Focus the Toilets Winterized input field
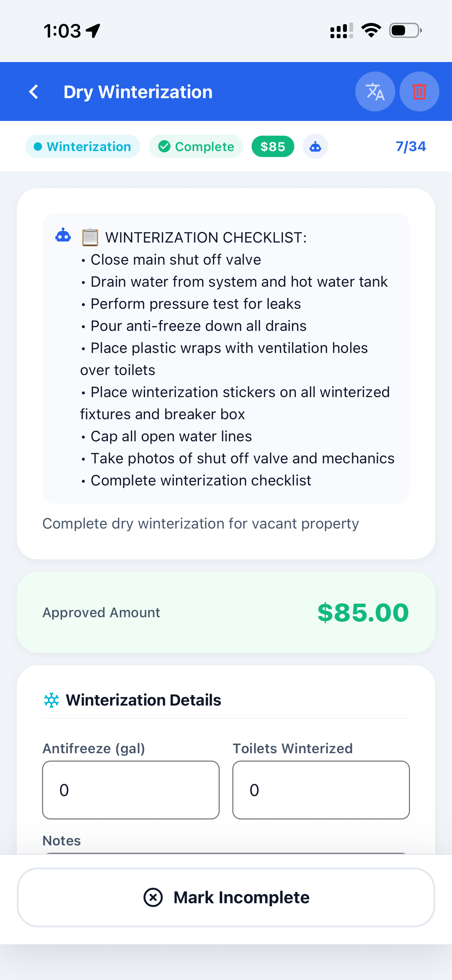Image resolution: width=452 pixels, height=980 pixels. coord(321,790)
